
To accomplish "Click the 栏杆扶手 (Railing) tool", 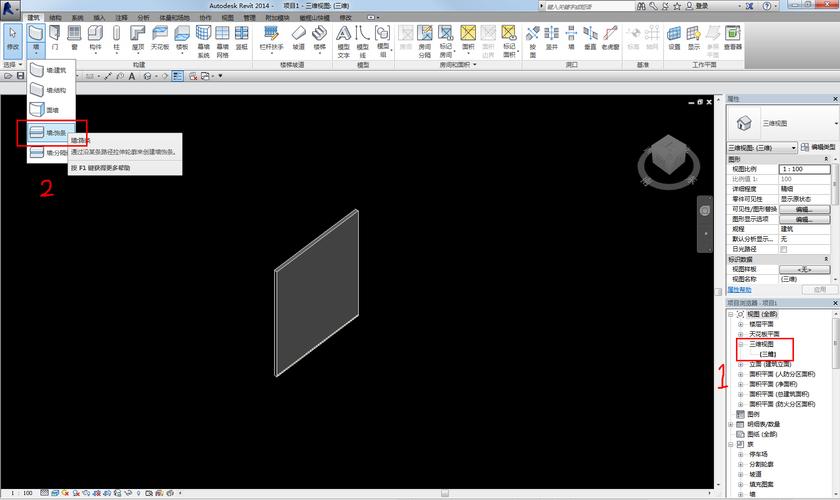I will coord(271,38).
